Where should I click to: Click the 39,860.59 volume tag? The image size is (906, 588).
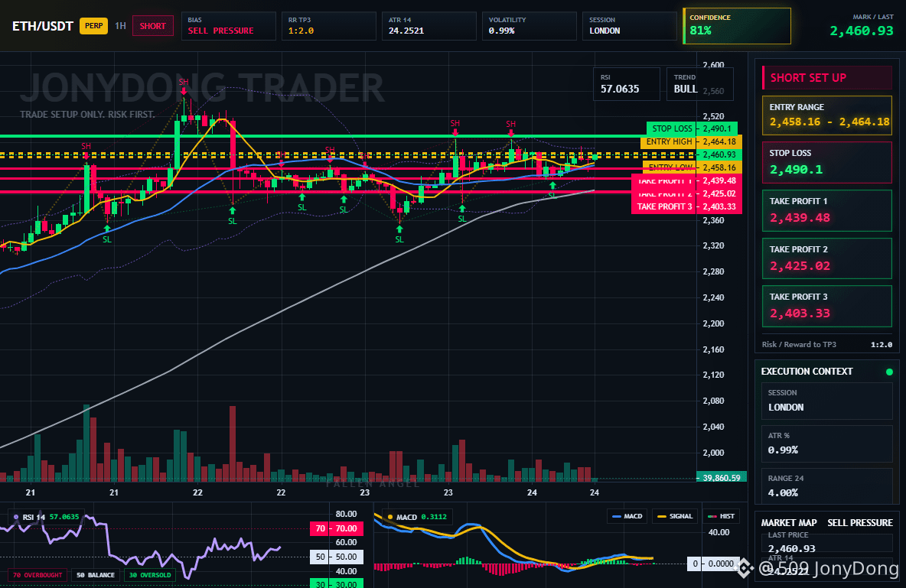721,478
